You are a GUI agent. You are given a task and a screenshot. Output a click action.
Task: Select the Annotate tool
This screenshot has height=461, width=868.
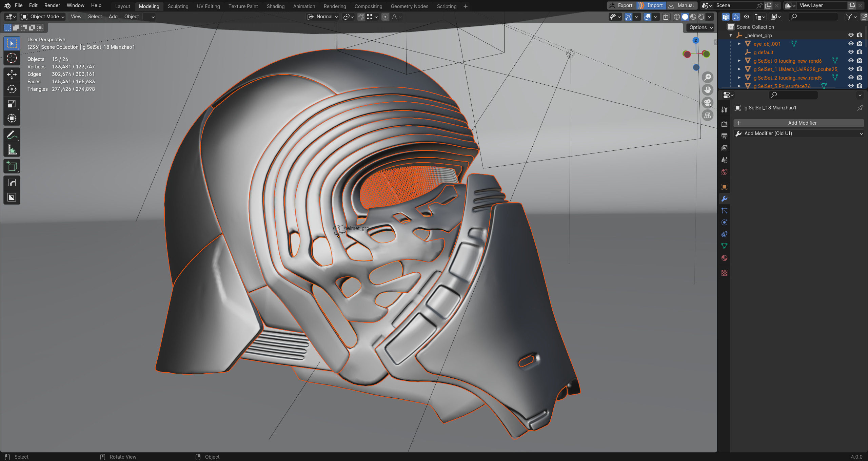(12, 135)
